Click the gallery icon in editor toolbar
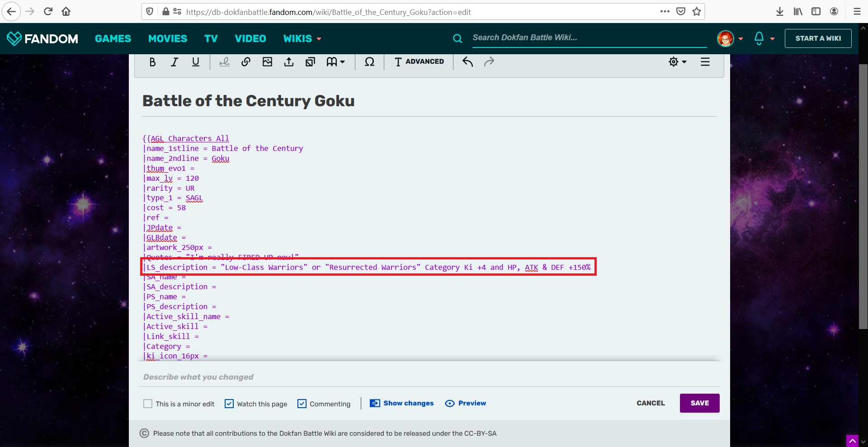This screenshot has width=868, height=447. [310, 62]
